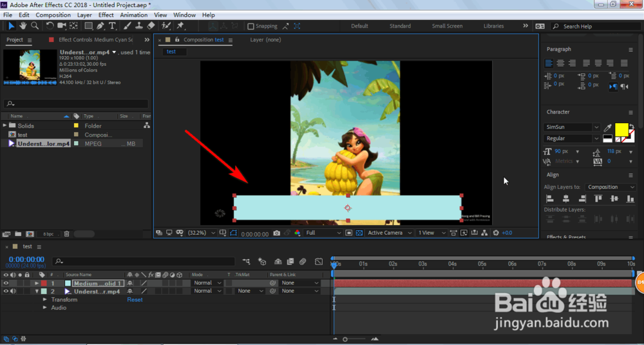644x345 pixels.
Task: Toggle Mask and Shape Path Visibility
Action: (x=234, y=233)
